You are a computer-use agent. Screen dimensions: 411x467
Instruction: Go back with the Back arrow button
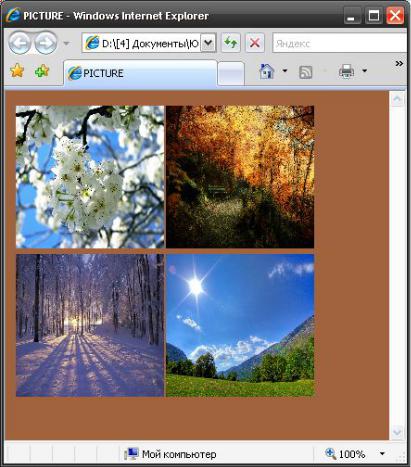coord(20,43)
